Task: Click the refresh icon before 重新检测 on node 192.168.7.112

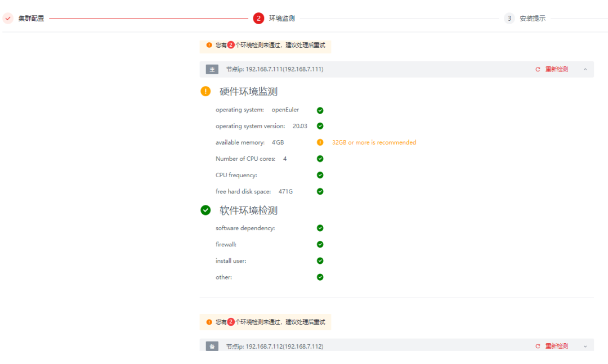Action: pyautogui.click(x=537, y=346)
